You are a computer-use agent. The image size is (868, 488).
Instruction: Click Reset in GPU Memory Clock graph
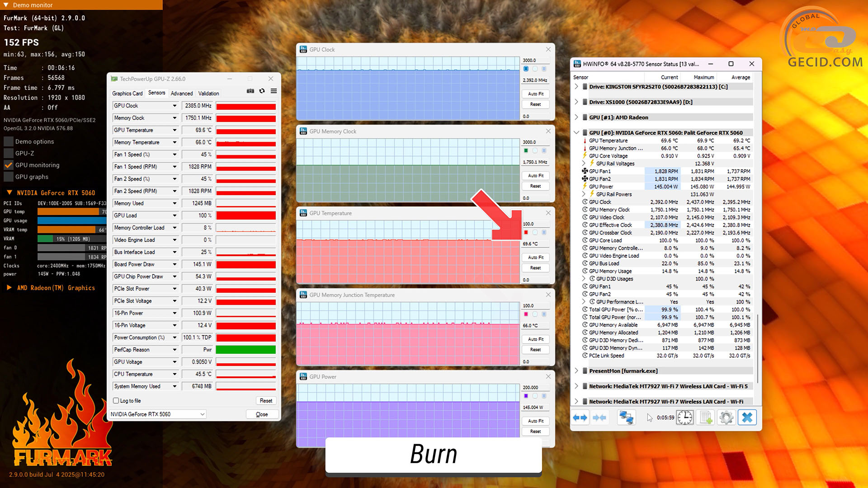(x=536, y=186)
